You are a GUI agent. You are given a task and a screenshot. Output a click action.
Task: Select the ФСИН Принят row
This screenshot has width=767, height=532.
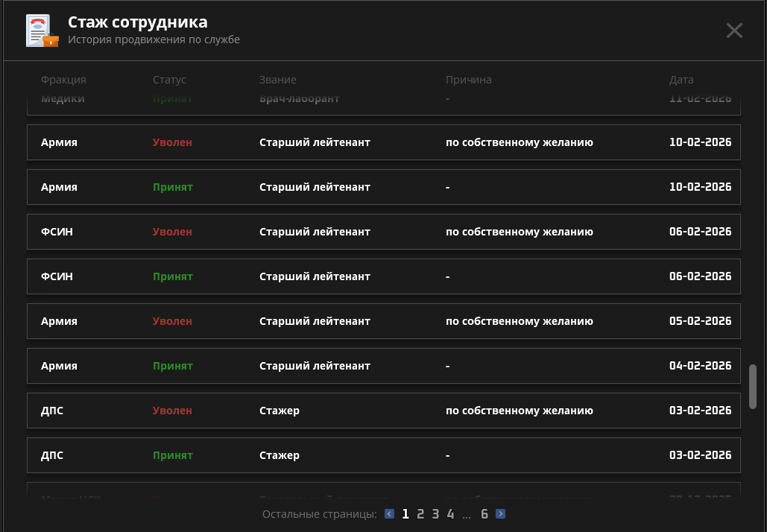(x=383, y=276)
